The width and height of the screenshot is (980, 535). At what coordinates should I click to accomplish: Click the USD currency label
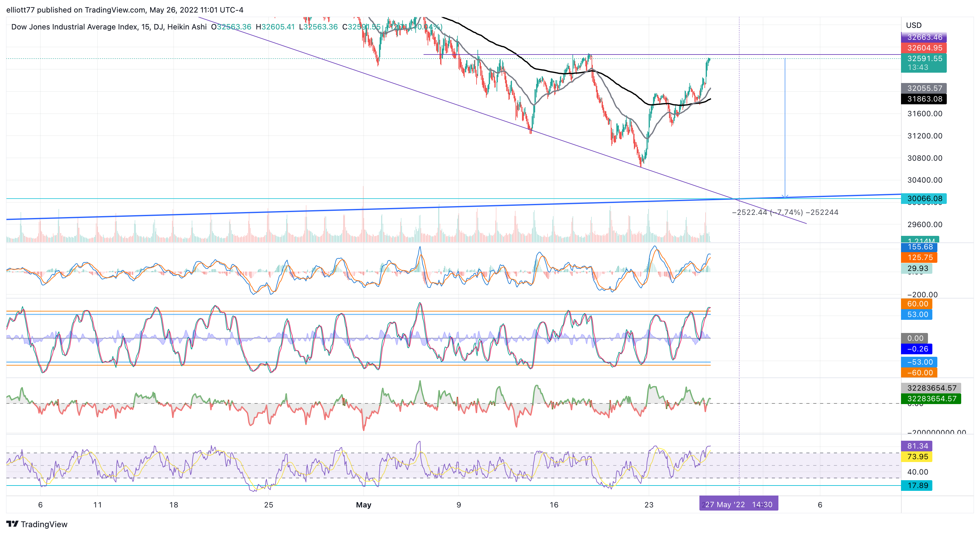[x=914, y=25]
